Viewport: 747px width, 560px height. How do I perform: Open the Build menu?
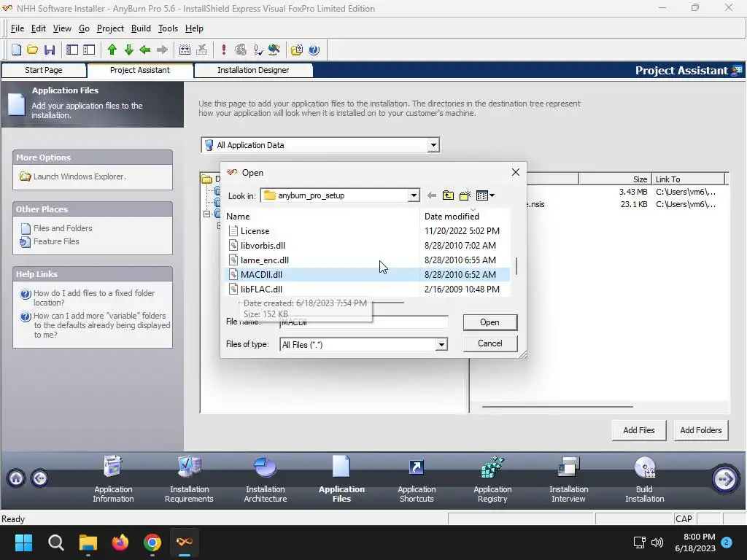(141, 28)
